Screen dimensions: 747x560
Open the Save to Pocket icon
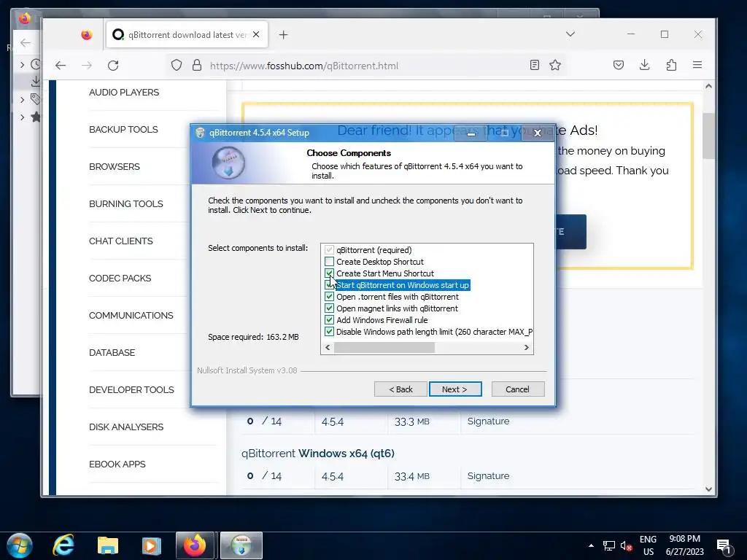619,65
